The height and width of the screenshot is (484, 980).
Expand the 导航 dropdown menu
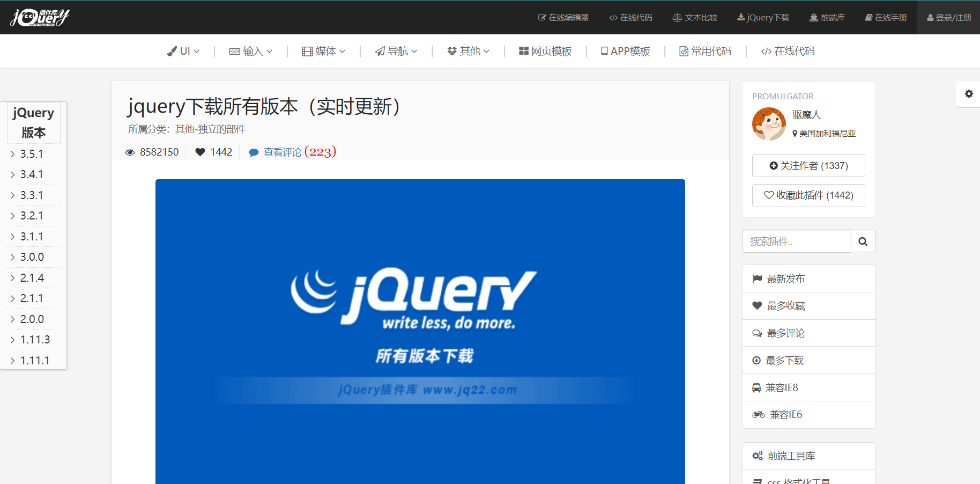pyautogui.click(x=396, y=51)
